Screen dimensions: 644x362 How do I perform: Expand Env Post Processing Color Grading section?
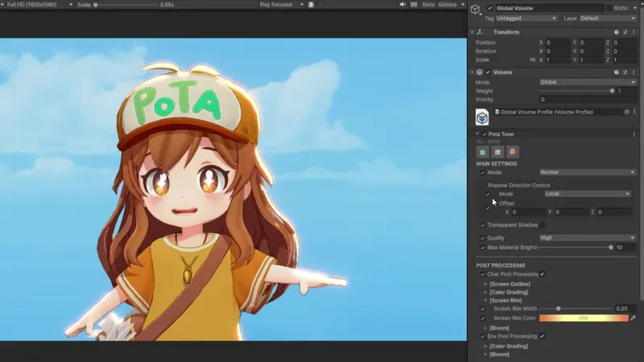[x=485, y=346]
